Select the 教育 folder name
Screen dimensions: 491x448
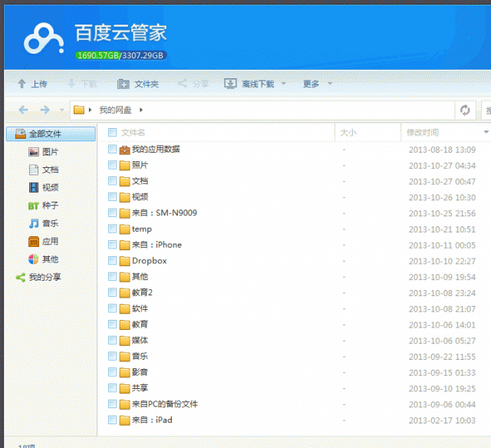click(x=140, y=324)
